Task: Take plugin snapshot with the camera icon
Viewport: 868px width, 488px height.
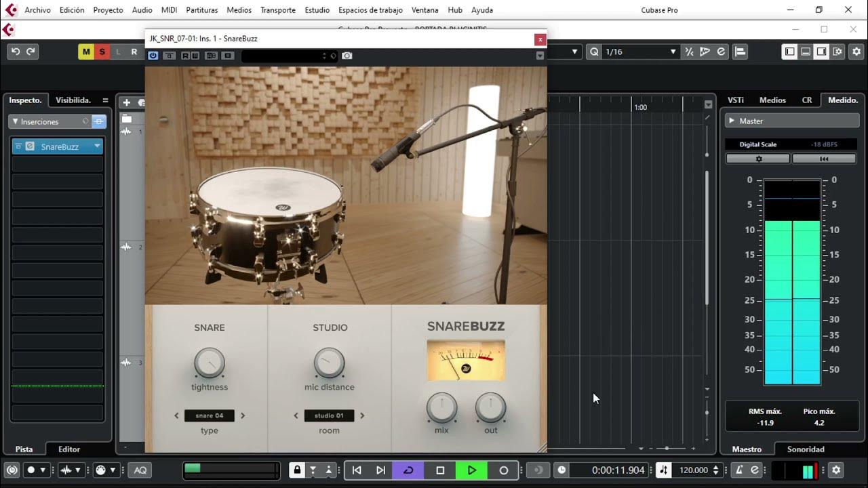Action: [x=347, y=56]
